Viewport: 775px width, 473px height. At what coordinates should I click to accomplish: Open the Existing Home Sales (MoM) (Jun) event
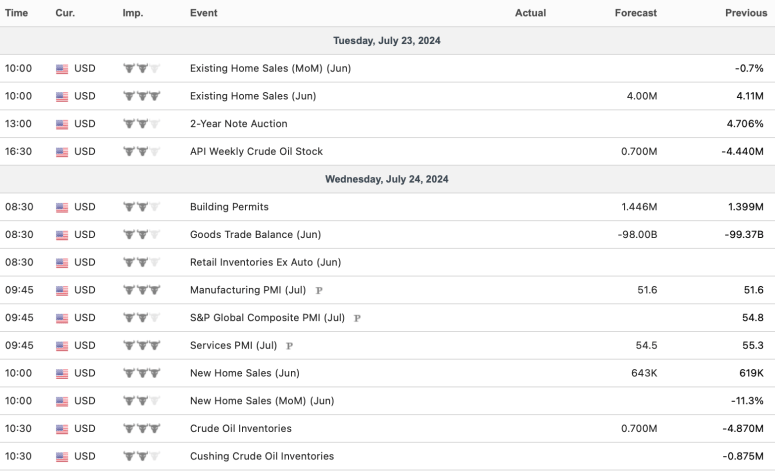point(270,68)
